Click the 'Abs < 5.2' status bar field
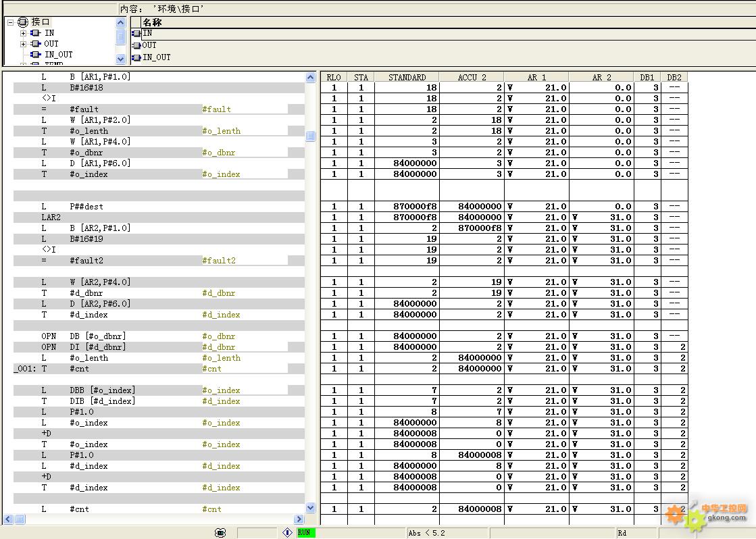Screen dimensions: 756x539 click(x=447, y=533)
